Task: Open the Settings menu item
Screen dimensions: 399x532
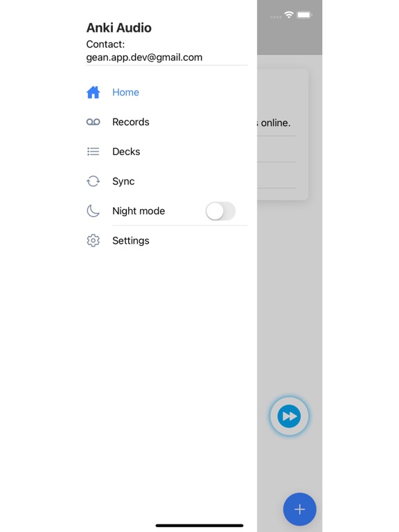Action: 166,240
